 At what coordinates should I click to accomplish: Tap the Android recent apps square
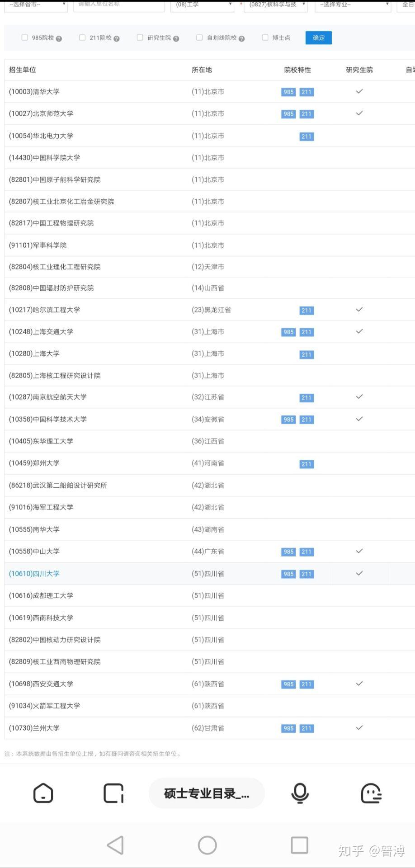pos(299,845)
